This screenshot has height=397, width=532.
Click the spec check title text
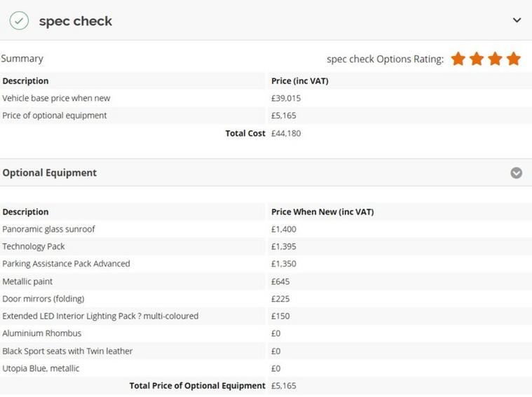coord(75,22)
